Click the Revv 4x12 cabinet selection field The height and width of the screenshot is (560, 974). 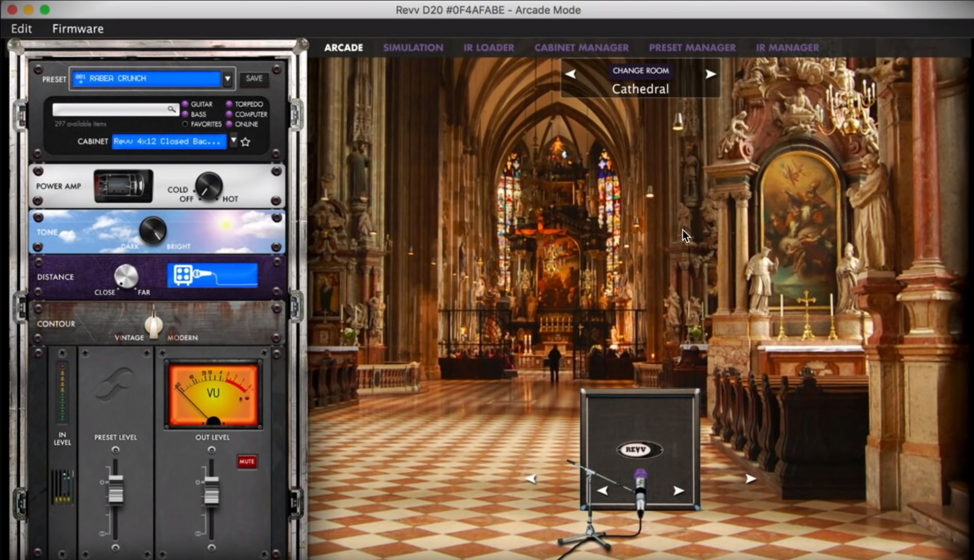(x=169, y=142)
